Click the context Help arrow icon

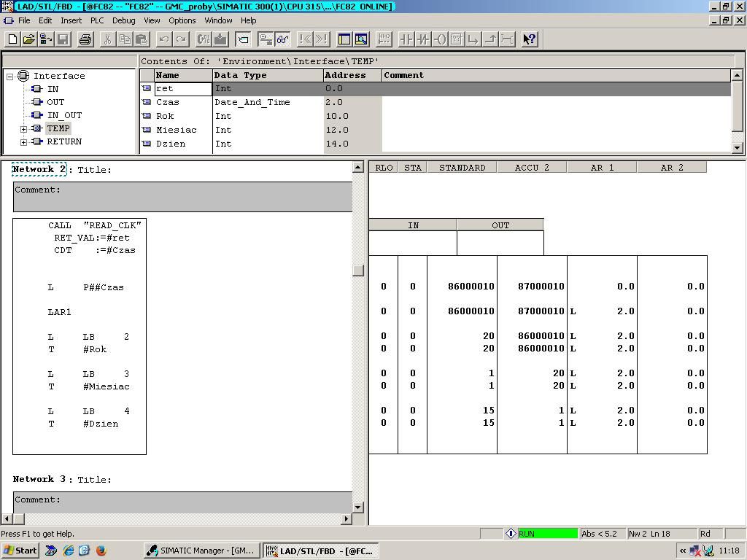(x=530, y=39)
